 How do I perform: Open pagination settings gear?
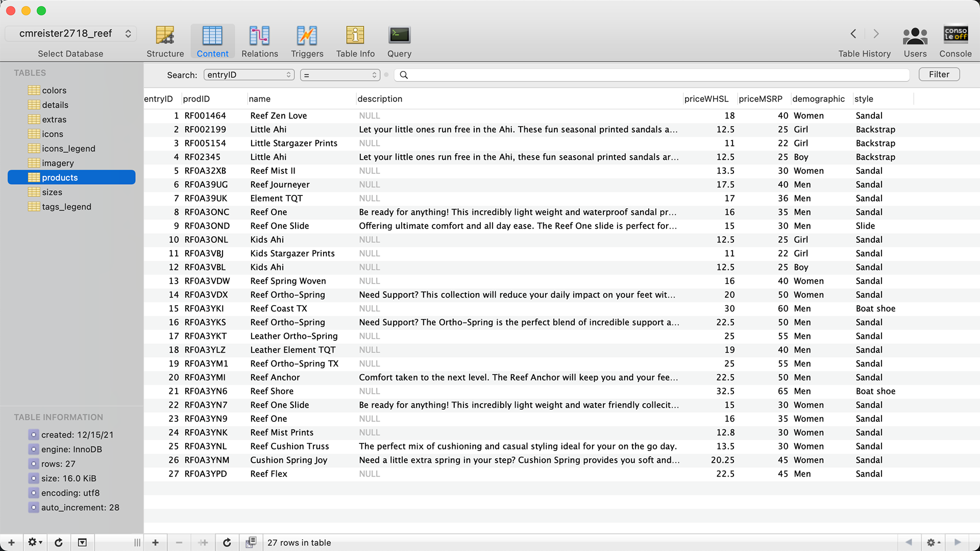click(x=933, y=542)
